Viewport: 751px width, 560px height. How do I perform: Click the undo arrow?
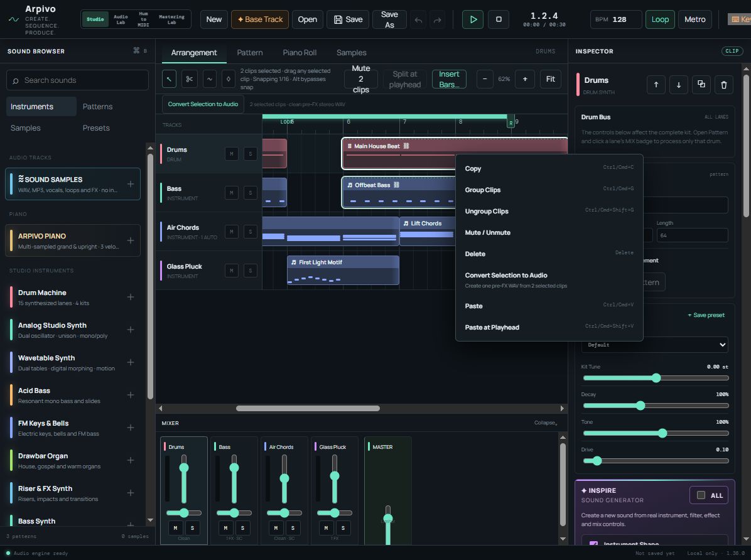pos(418,19)
